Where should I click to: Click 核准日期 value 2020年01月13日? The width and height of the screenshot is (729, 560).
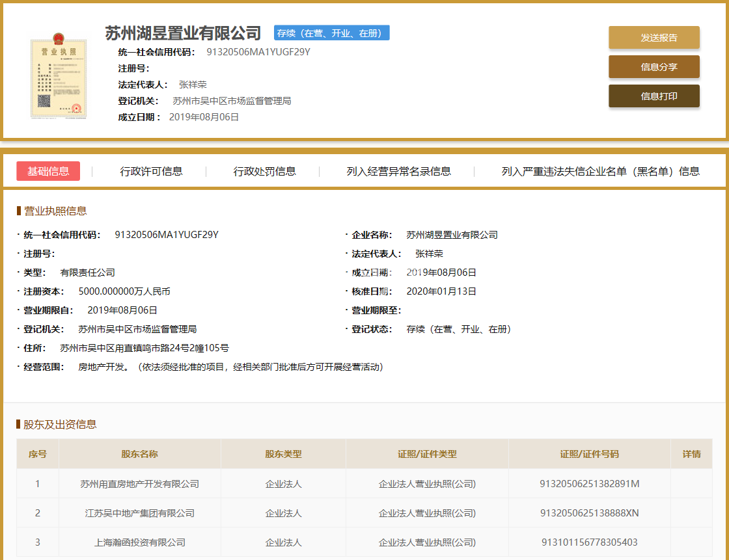point(441,291)
